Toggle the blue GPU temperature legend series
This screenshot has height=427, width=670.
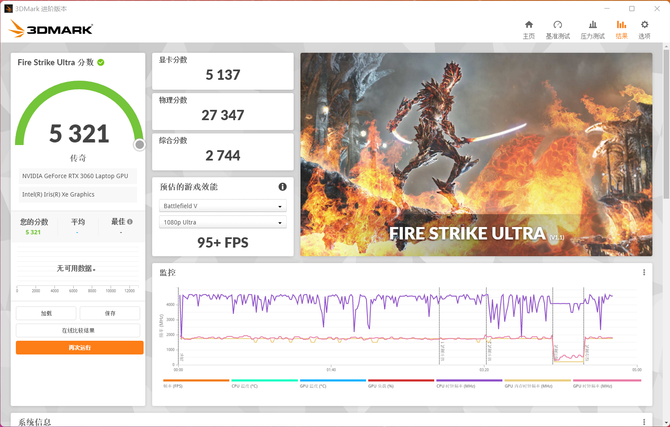[x=332, y=383]
